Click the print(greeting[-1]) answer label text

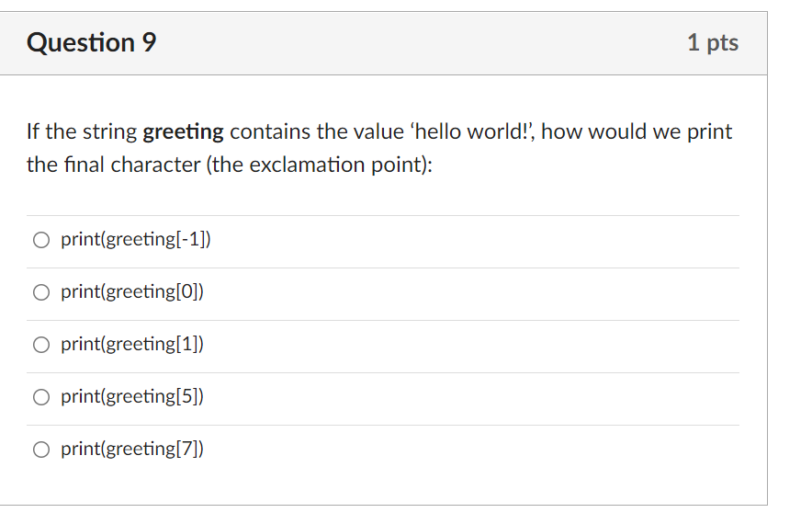pos(135,241)
